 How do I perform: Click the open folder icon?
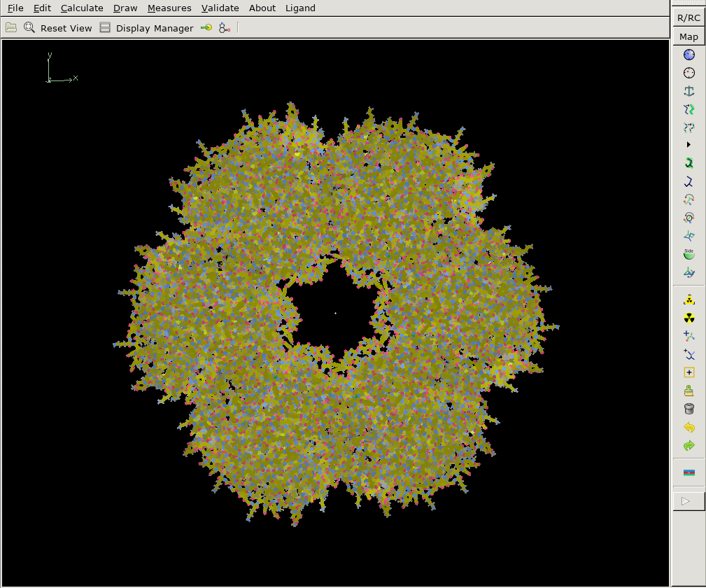(11, 28)
